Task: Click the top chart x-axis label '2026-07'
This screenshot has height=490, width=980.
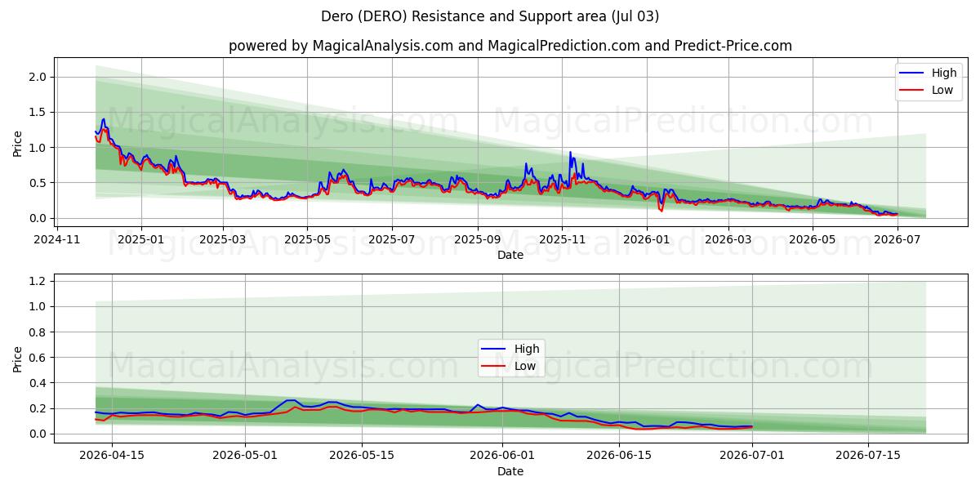Action: (x=898, y=240)
